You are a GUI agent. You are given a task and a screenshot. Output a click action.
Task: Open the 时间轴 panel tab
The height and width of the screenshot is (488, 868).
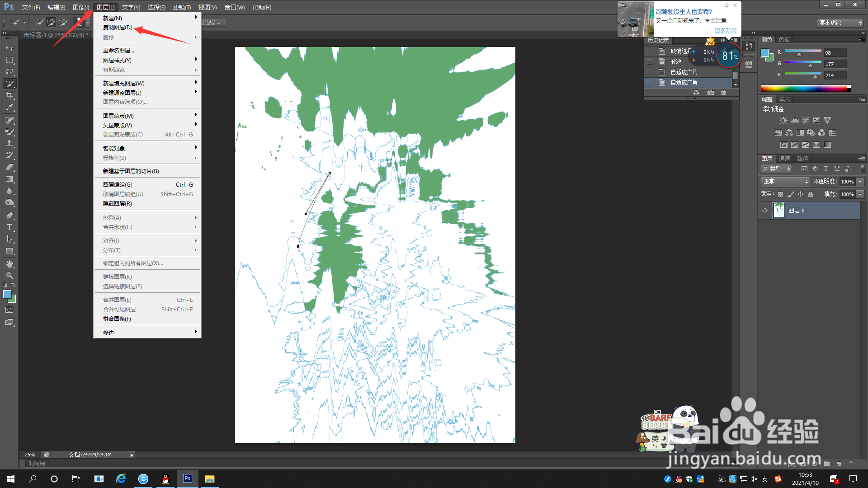(x=37, y=464)
